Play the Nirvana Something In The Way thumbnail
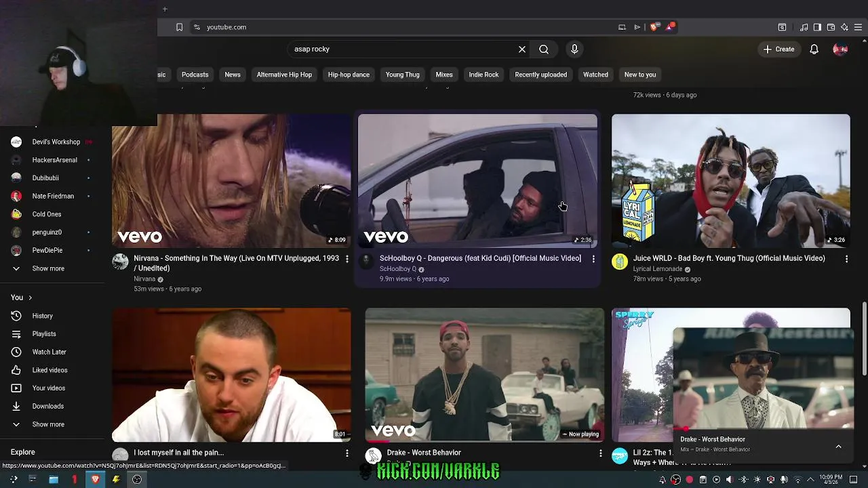Image resolution: width=868 pixels, height=488 pixels. 231,180
